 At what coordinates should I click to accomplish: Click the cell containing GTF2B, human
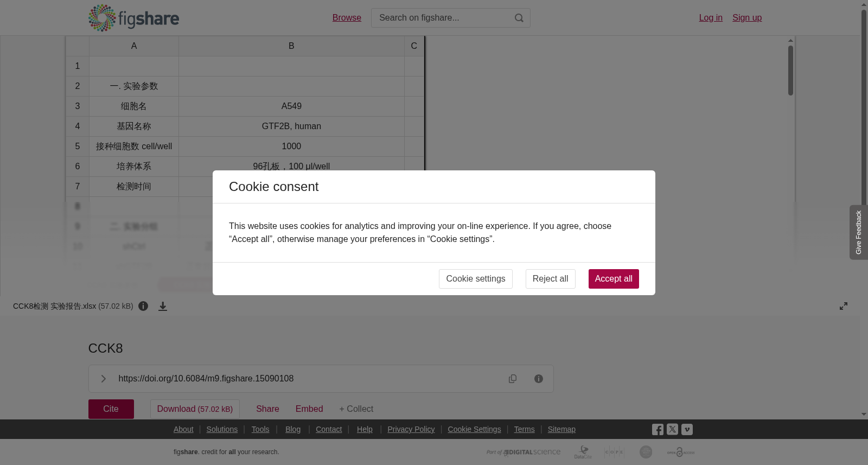291,126
